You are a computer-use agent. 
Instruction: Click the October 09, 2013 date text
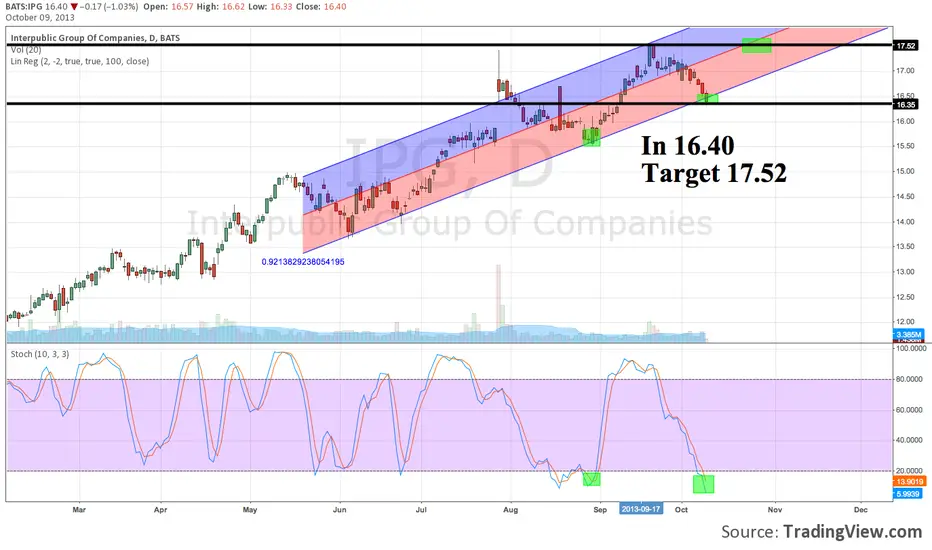pos(40,18)
